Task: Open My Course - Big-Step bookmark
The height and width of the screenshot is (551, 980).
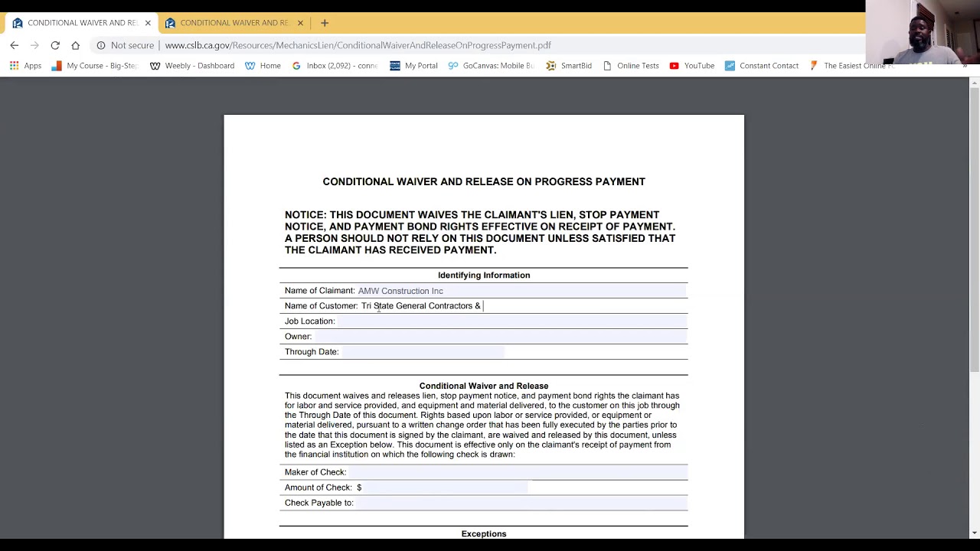Action: point(94,66)
